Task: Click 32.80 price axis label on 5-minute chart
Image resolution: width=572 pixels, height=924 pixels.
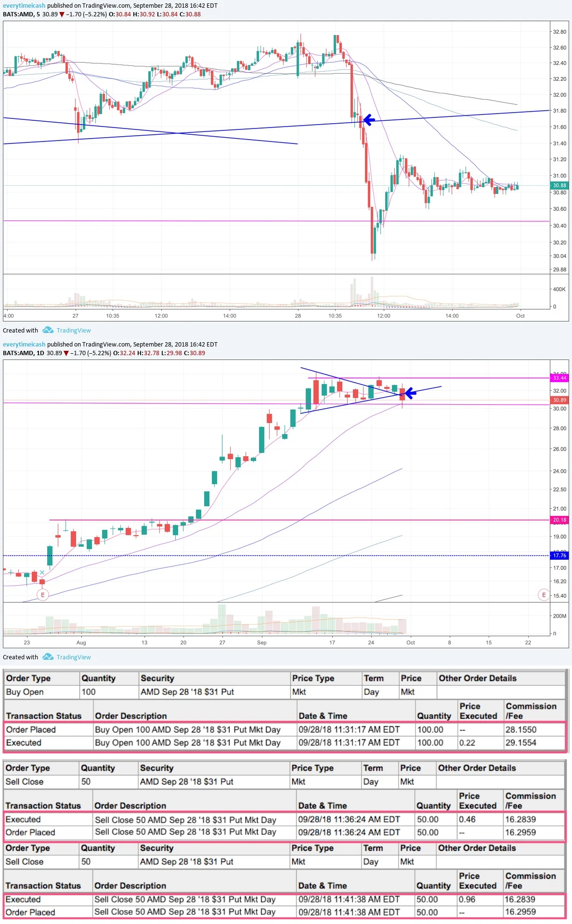Action: [559, 32]
